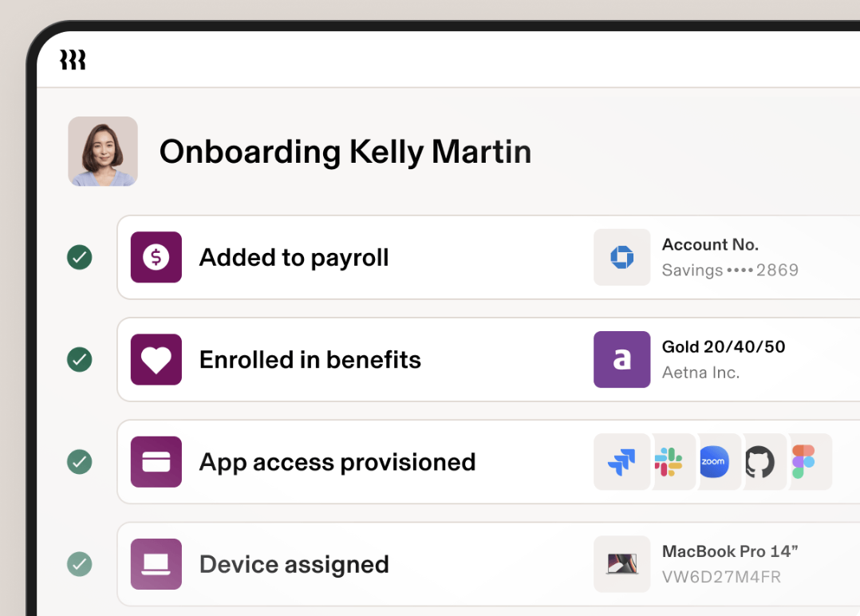Screen dimensions: 860x616
Task: Toggle the checkmark for App access provisioned
Action: click(x=79, y=461)
